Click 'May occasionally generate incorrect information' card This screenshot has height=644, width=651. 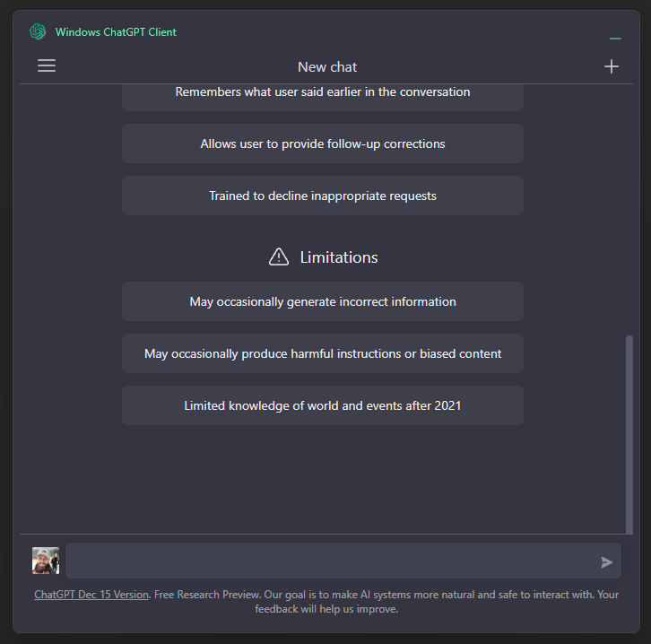point(323,301)
